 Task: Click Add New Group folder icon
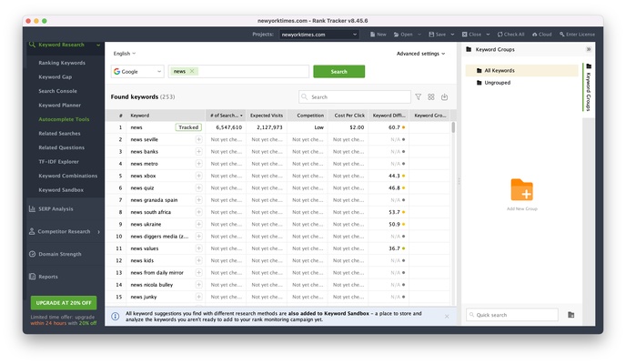[521, 189]
